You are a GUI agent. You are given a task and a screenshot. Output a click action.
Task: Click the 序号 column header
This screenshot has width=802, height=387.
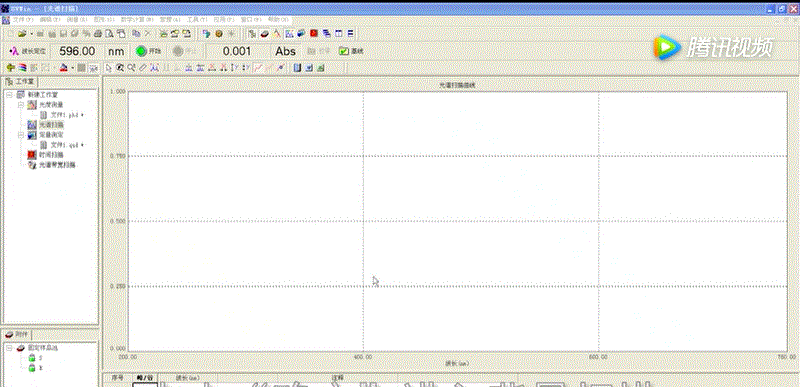[117, 378]
